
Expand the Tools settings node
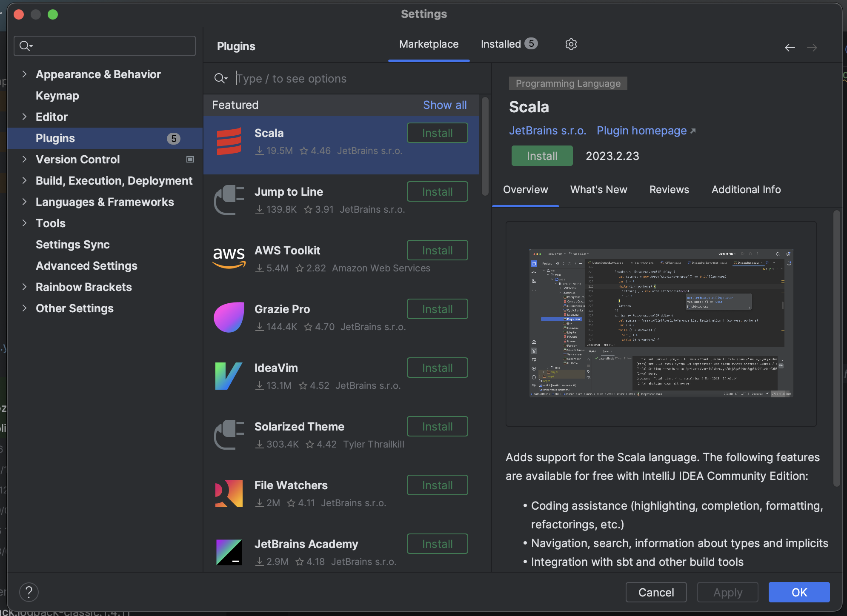24,223
